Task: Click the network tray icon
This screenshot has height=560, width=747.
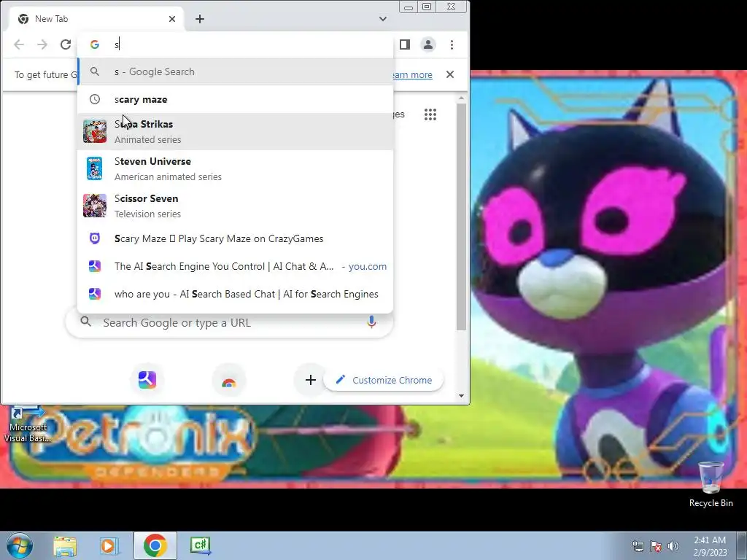Action: click(x=638, y=546)
